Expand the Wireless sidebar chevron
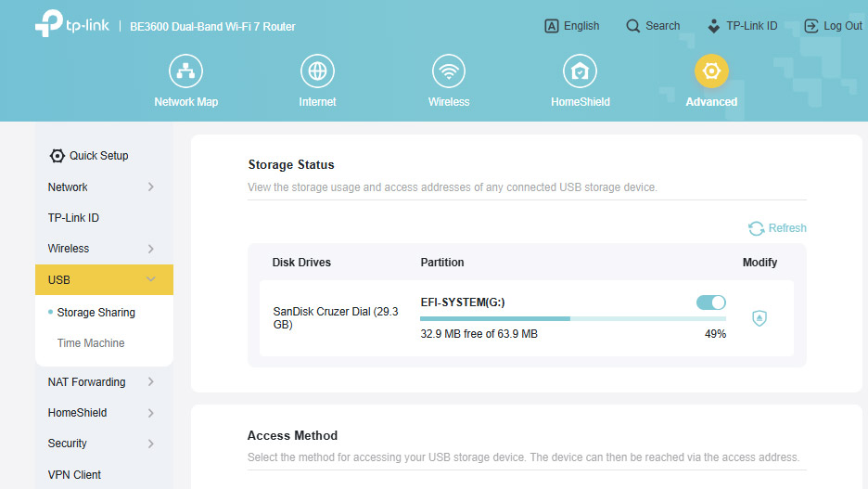 point(151,249)
